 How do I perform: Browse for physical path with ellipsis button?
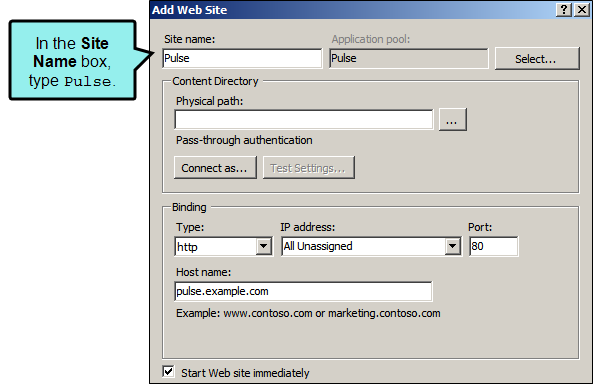[x=453, y=120]
